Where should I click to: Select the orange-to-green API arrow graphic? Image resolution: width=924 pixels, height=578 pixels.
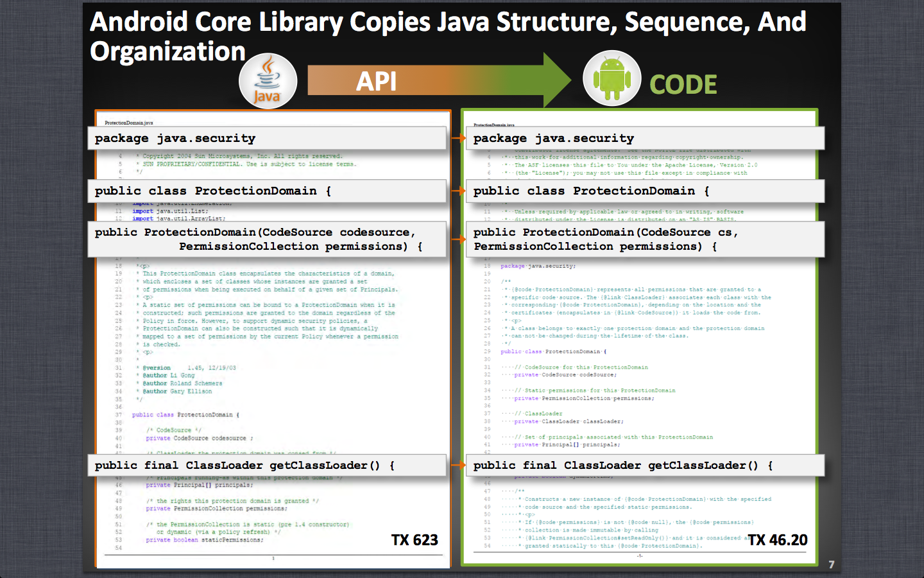439,80
